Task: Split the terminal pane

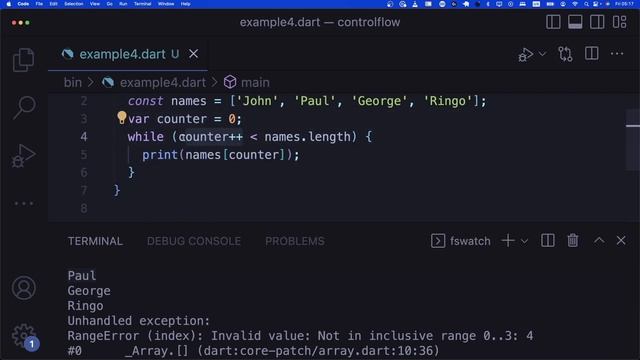Action: tap(547, 241)
